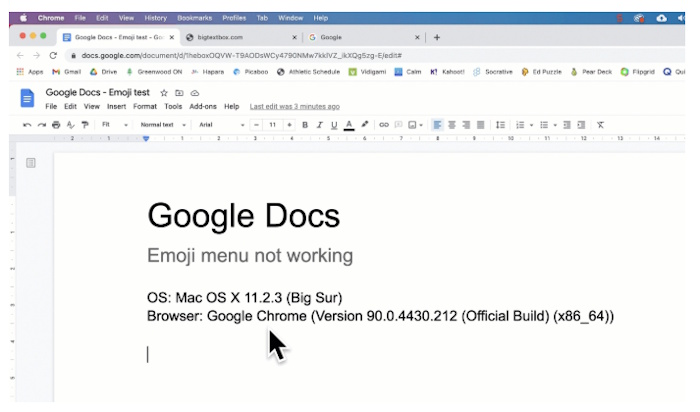Viewport: 700px width, 412px height.
Task: Open the Add-ons menu
Action: pos(203,106)
